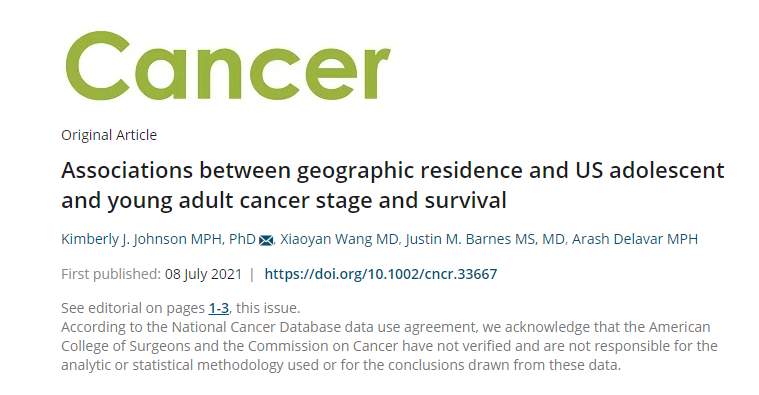Select author Justin M. Barnes MS, MD

485,239
